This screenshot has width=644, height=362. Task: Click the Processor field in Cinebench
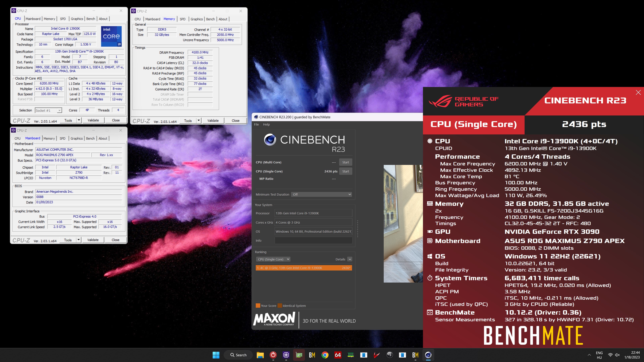[313, 213]
